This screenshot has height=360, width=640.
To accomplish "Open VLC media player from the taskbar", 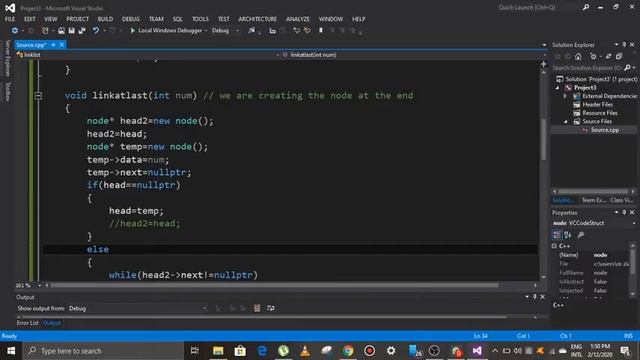I will (x=305, y=351).
